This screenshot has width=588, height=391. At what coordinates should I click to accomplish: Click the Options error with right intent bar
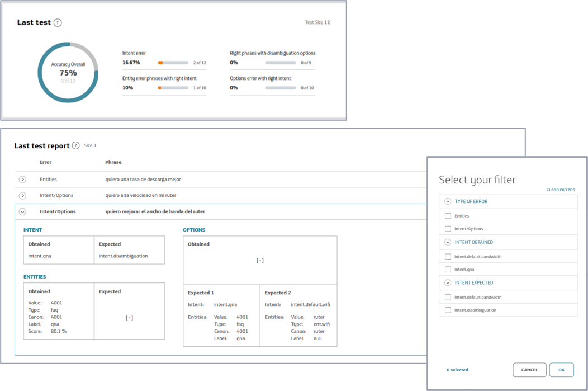(281, 88)
